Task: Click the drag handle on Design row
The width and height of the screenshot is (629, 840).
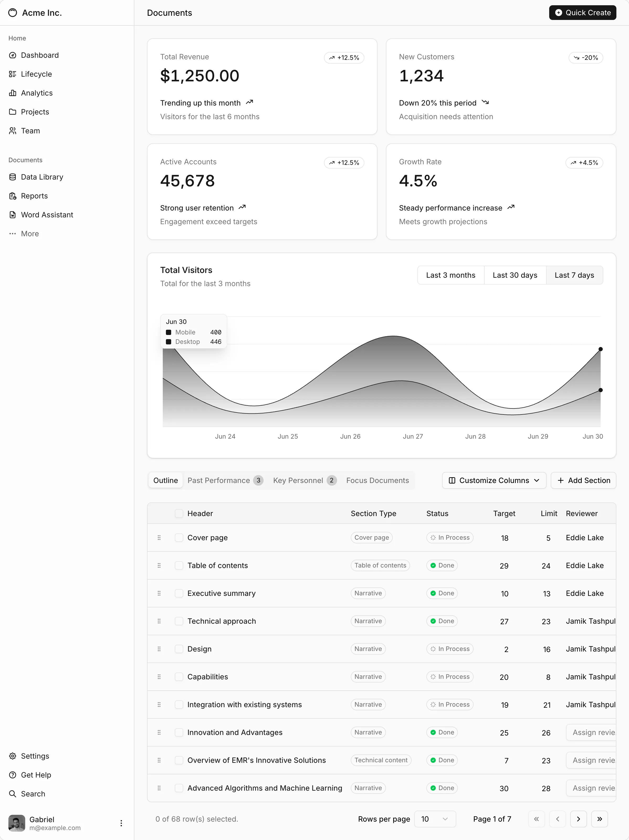Action: click(159, 649)
